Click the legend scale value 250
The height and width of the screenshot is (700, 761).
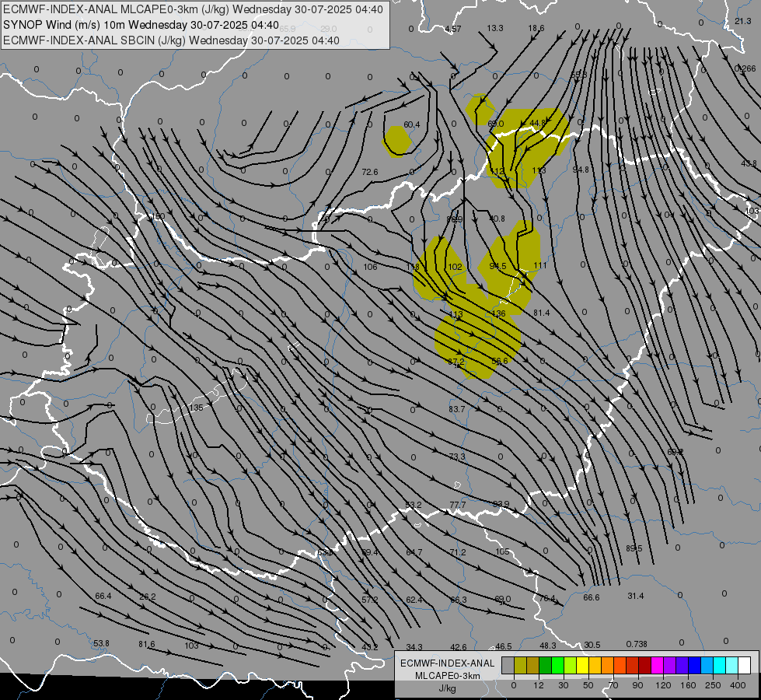(x=713, y=685)
